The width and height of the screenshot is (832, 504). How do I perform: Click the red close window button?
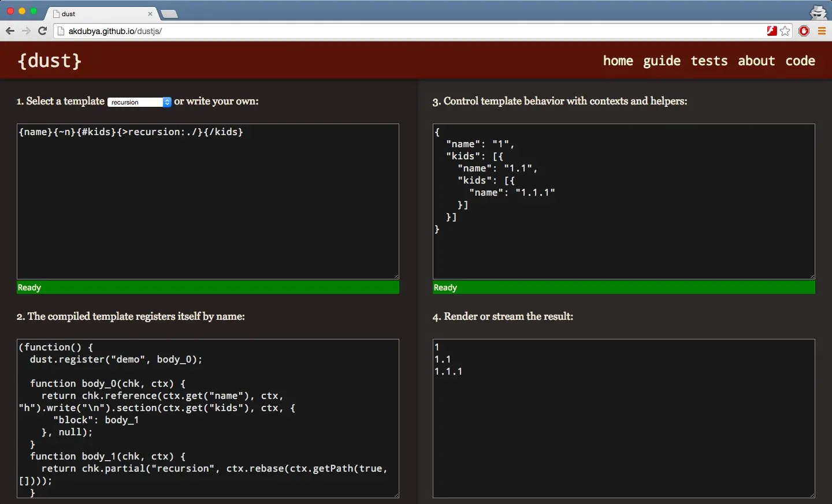tap(10, 11)
